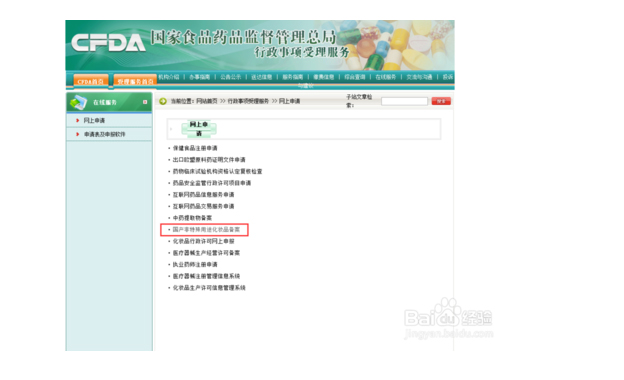This screenshot has height=380, width=624.
Task: Open the 综合查询 nav menu item
Action: (355, 77)
